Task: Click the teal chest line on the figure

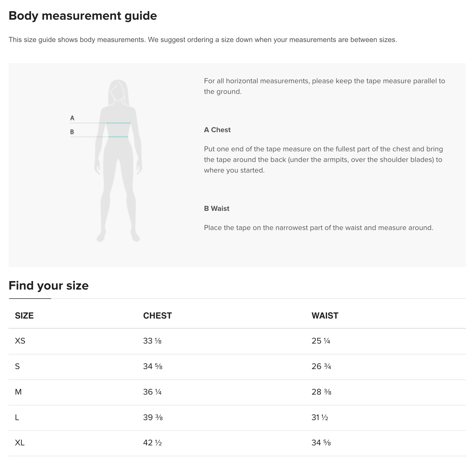Action: pos(118,123)
